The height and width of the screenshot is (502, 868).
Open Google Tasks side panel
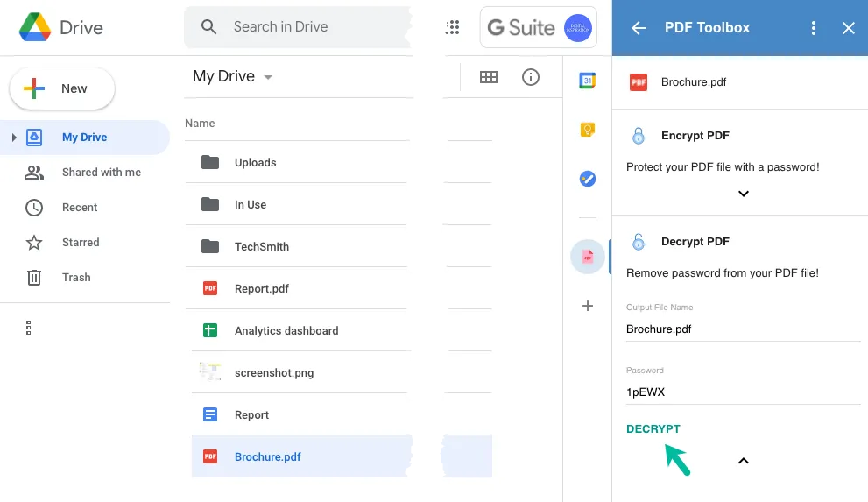[x=588, y=179]
